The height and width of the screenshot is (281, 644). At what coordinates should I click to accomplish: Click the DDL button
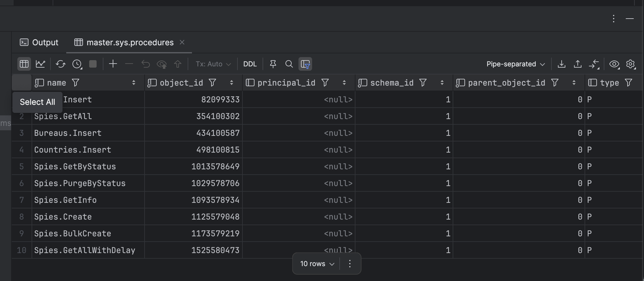click(x=250, y=64)
